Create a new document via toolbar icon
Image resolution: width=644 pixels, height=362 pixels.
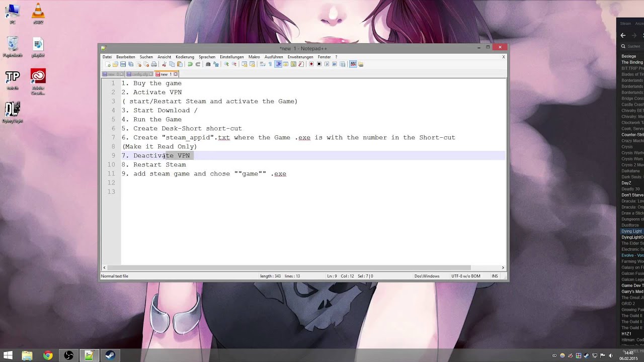click(x=108, y=64)
